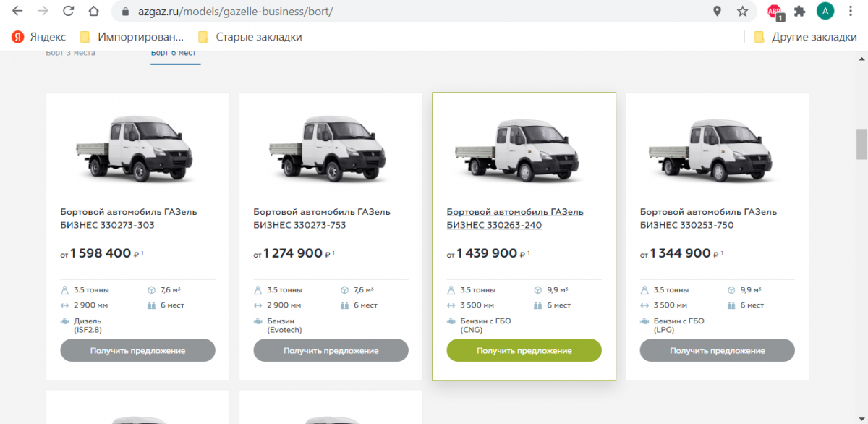Click green Получить предложение button
The image size is (868, 424).
tap(524, 351)
